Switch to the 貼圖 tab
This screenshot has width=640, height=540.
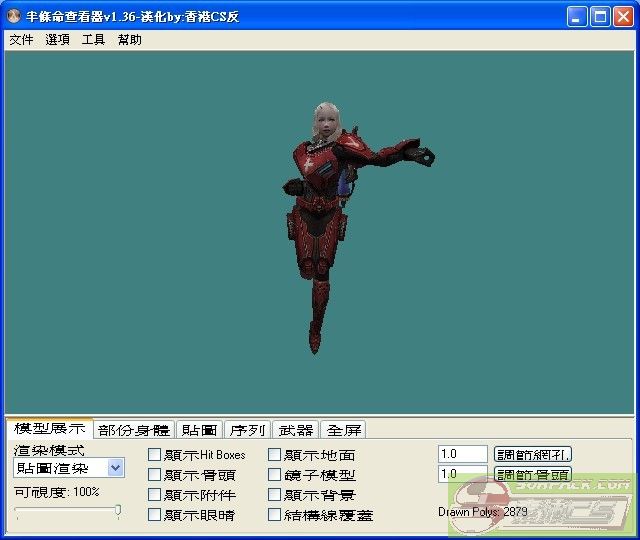199,430
